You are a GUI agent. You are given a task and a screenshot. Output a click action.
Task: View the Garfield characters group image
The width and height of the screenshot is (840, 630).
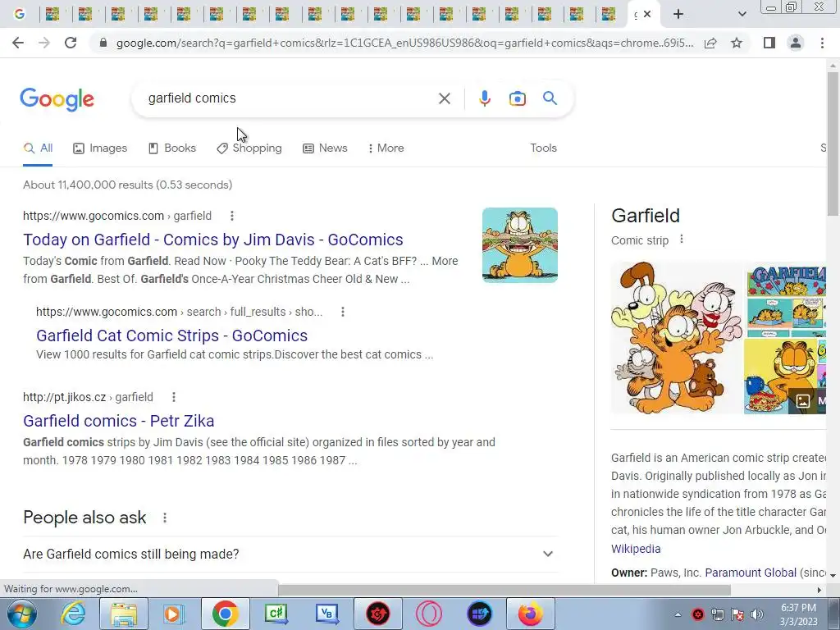pos(676,337)
